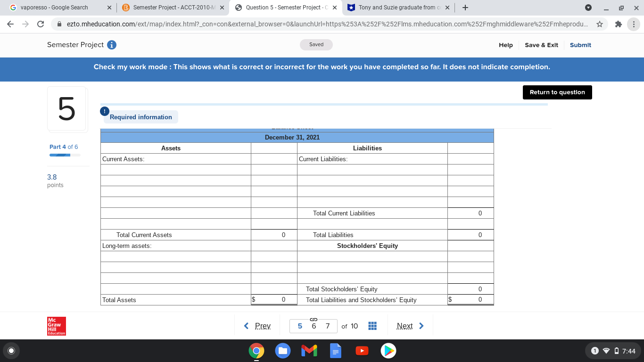644x362 pixels.
Task: Open the browser extensions puzzle icon
Action: tap(619, 24)
